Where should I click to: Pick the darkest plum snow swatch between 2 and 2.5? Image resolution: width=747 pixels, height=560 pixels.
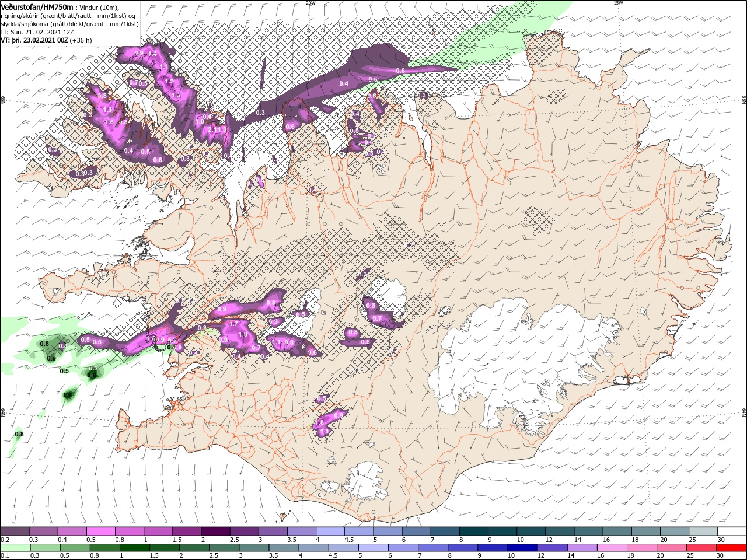point(215,531)
